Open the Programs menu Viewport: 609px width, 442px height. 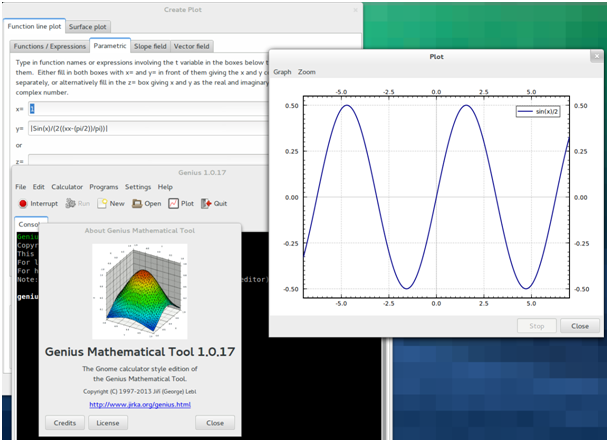104,187
